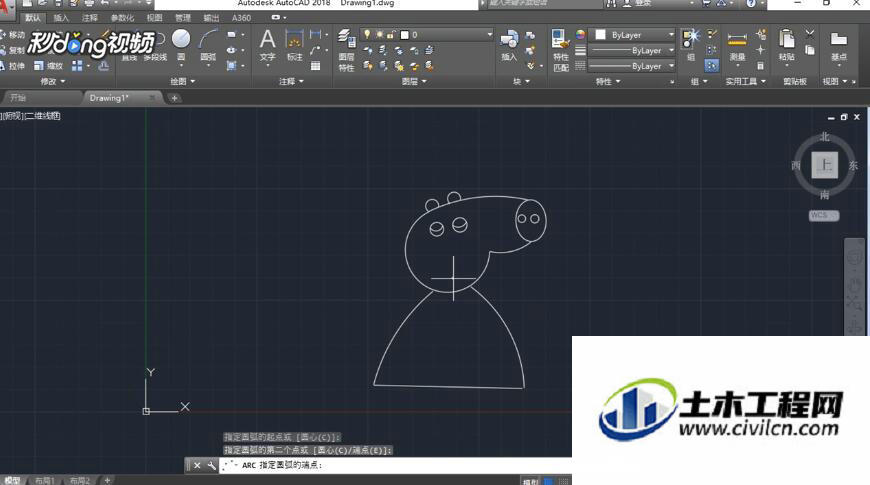Add a new layout with plus button

tap(107, 481)
